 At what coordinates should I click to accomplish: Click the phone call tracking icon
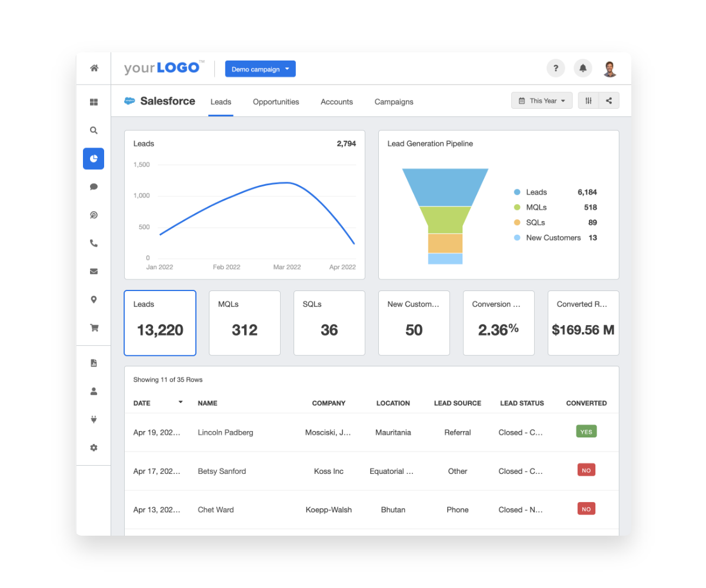click(x=94, y=243)
